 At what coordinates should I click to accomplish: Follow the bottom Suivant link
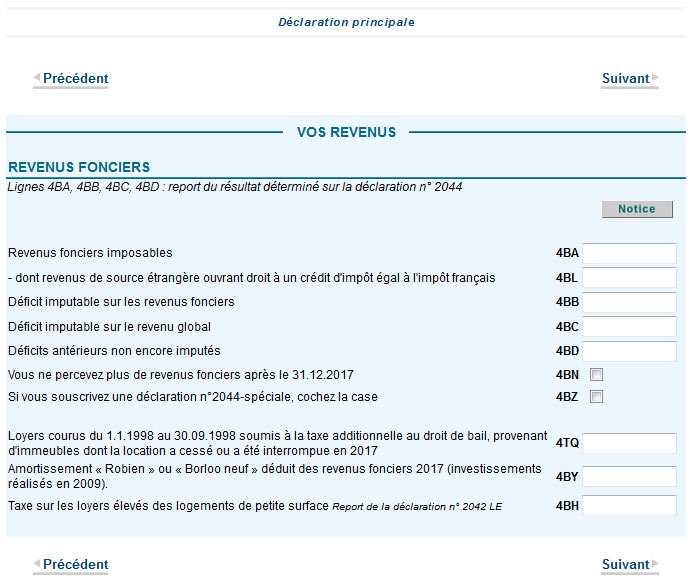coord(625,565)
